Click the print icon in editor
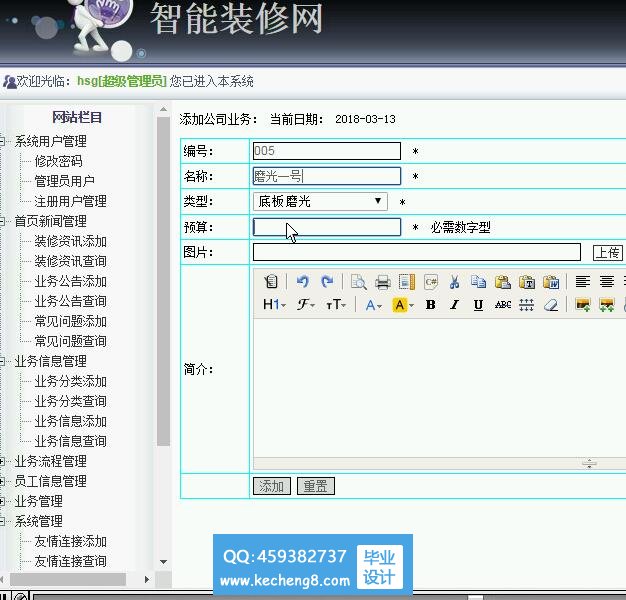Screen dimensions: 626x600 click(382, 282)
